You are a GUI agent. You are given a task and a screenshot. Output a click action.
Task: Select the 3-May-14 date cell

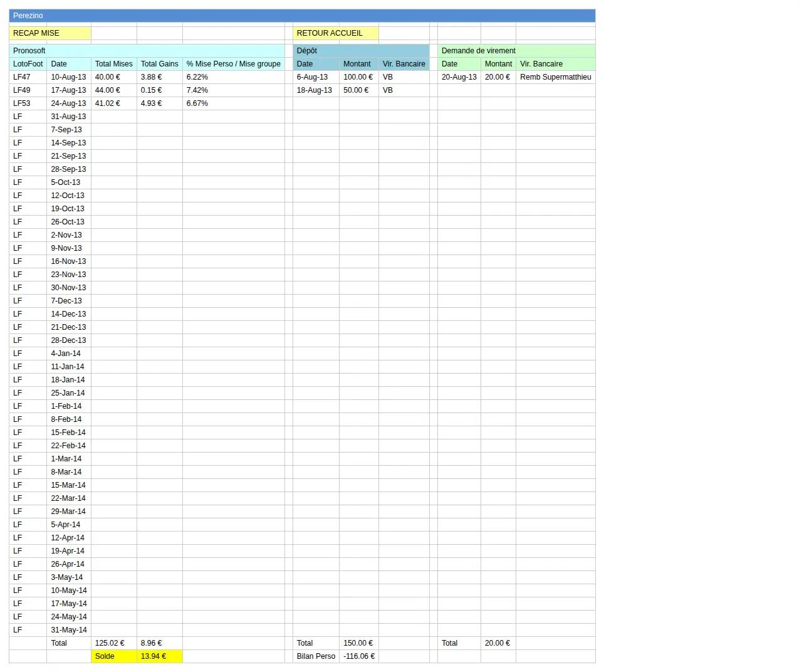69,577
